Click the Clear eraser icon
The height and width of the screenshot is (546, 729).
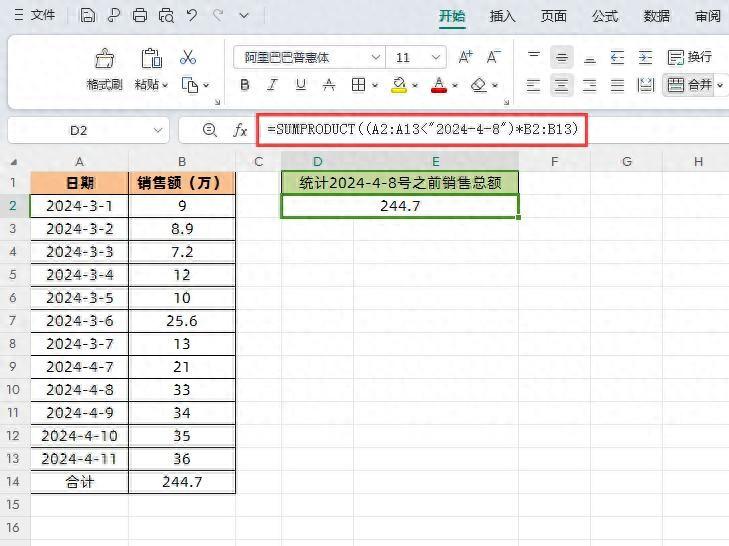478,85
